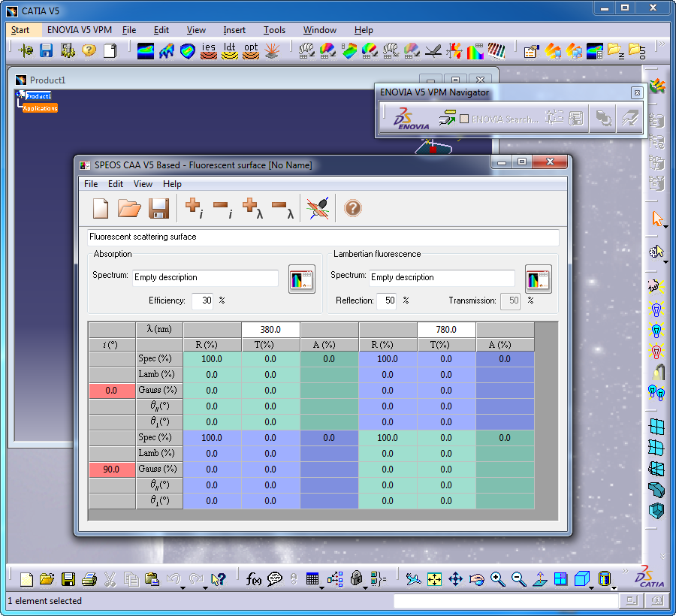Open the ENOVIA V5 VPM menu
Screen dimensions: 676x616
tap(80, 30)
